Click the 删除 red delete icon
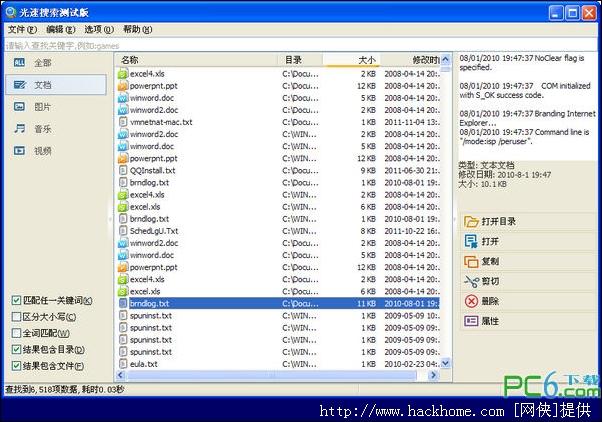Viewport: 602px width, 422px height. click(471, 301)
